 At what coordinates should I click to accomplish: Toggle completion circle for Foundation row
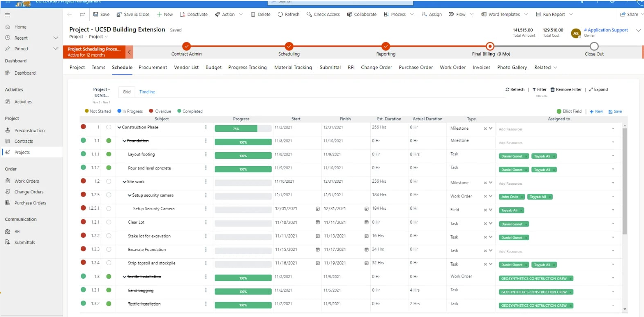click(x=109, y=141)
